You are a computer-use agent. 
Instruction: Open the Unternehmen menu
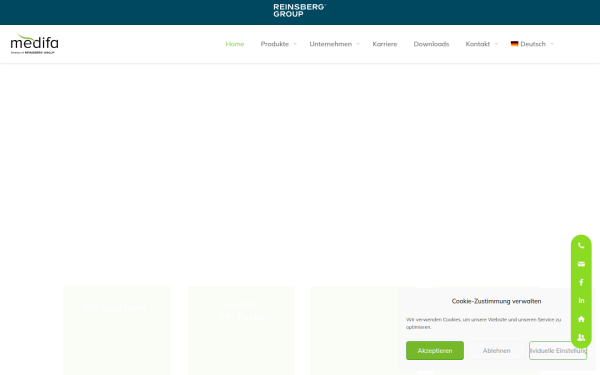click(331, 44)
